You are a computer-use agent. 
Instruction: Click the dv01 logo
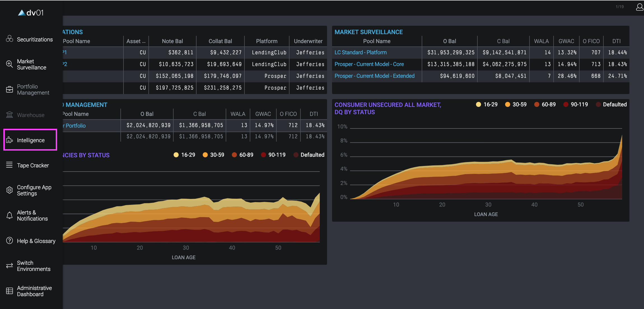[x=31, y=13]
